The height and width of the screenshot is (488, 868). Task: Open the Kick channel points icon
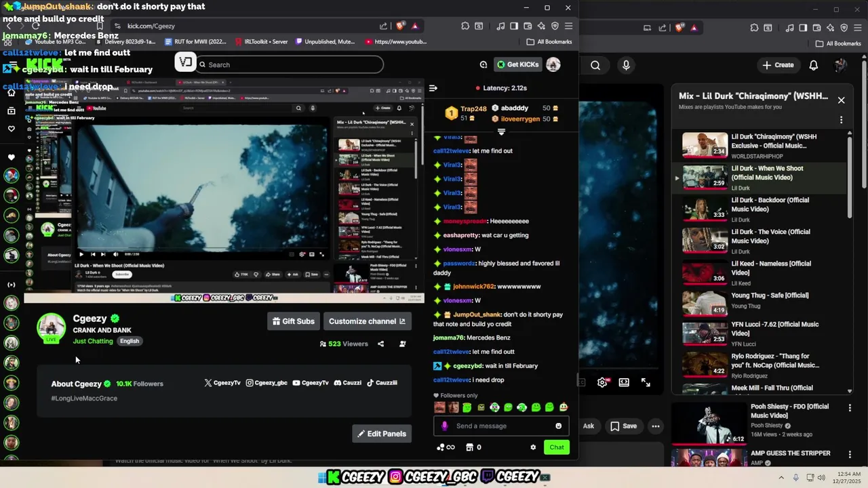[x=446, y=447]
